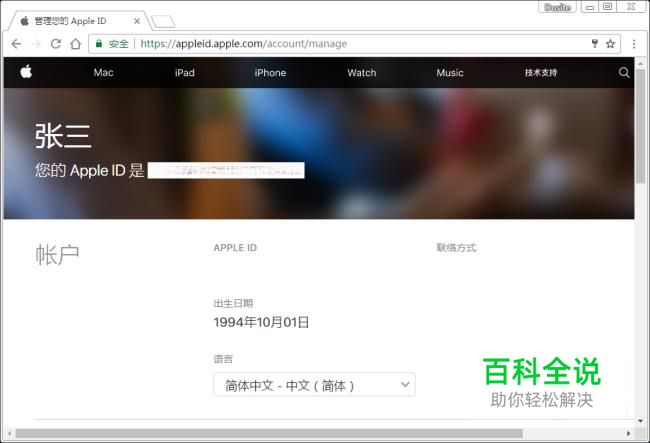Viewport: 650px width, 443px height.
Task: Click the APPLE ID section label
Action: pyautogui.click(x=235, y=248)
